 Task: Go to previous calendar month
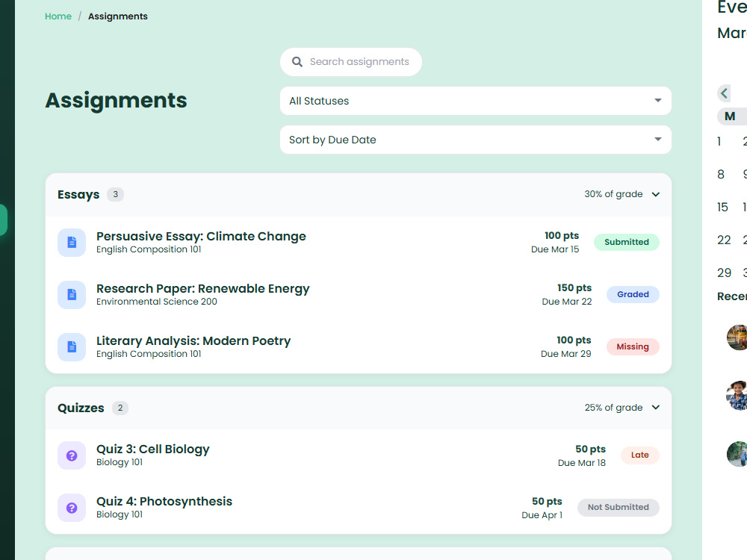coord(724,93)
